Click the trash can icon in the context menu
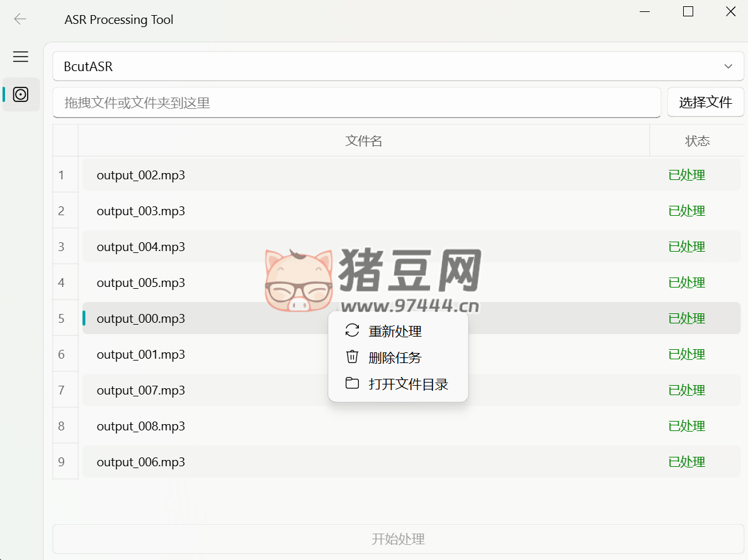The height and width of the screenshot is (560, 748). point(352,357)
